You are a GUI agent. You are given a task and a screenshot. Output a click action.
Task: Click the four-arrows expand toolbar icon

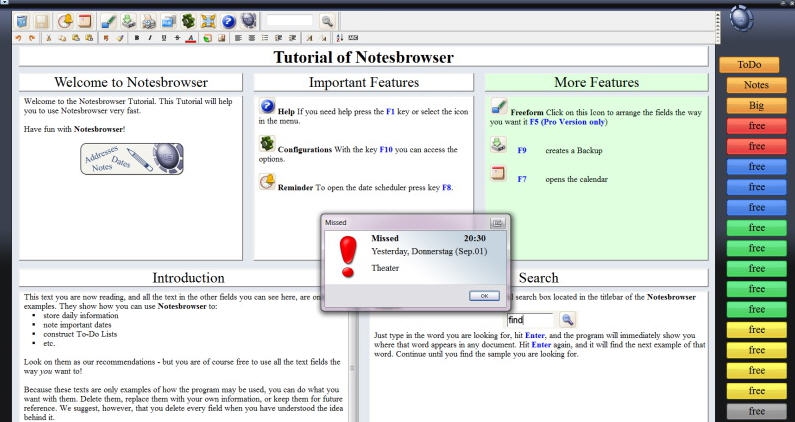tap(208, 21)
